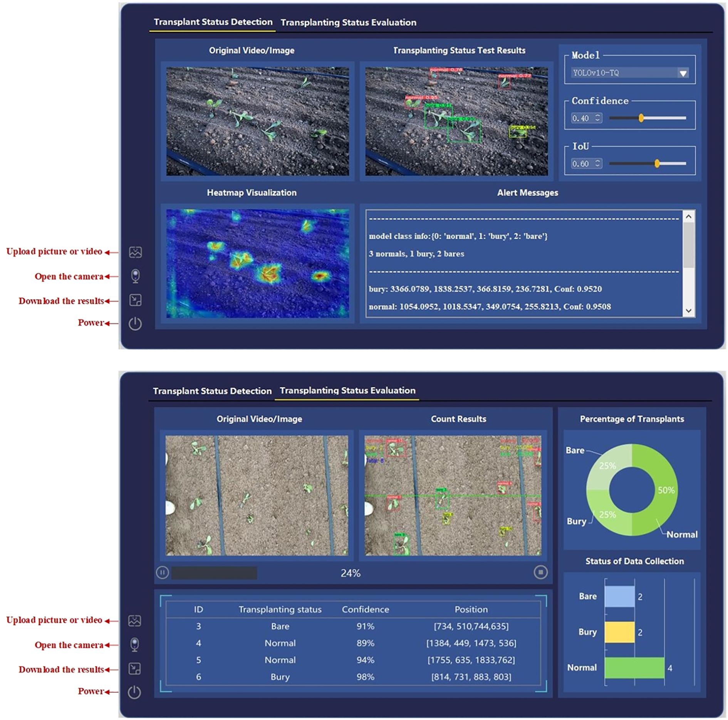The height and width of the screenshot is (720, 728).
Task: Click the Confidence slider handle
Action: [x=641, y=118]
